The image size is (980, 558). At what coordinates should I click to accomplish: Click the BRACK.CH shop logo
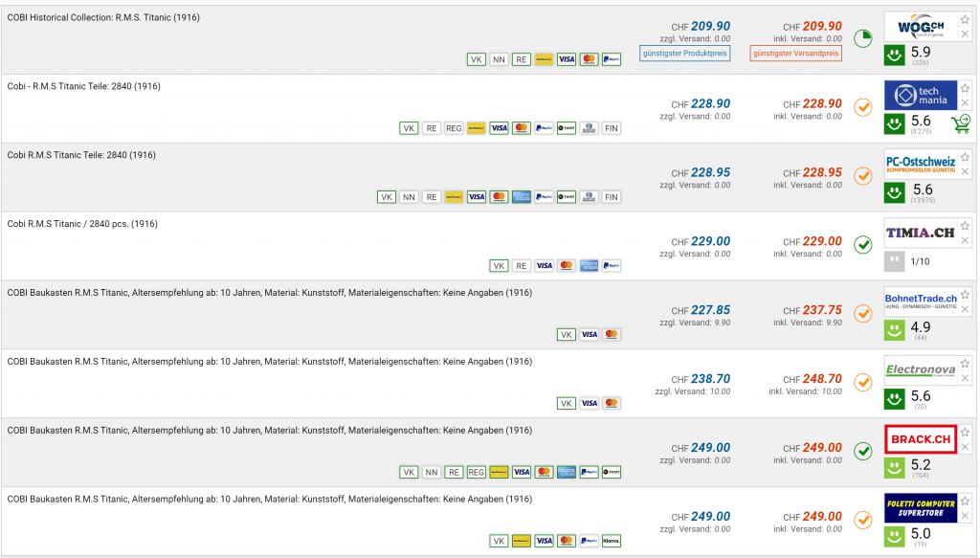(x=921, y=439)
